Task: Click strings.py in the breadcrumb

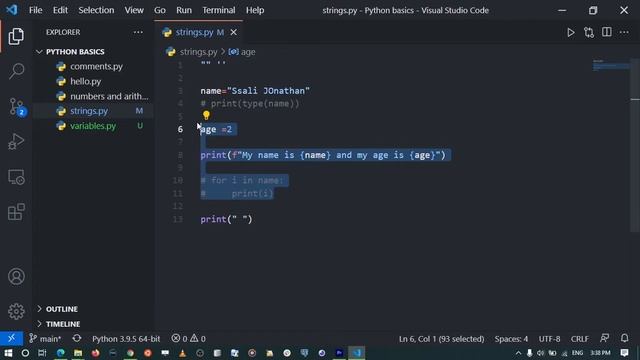Action: point(198,52)
